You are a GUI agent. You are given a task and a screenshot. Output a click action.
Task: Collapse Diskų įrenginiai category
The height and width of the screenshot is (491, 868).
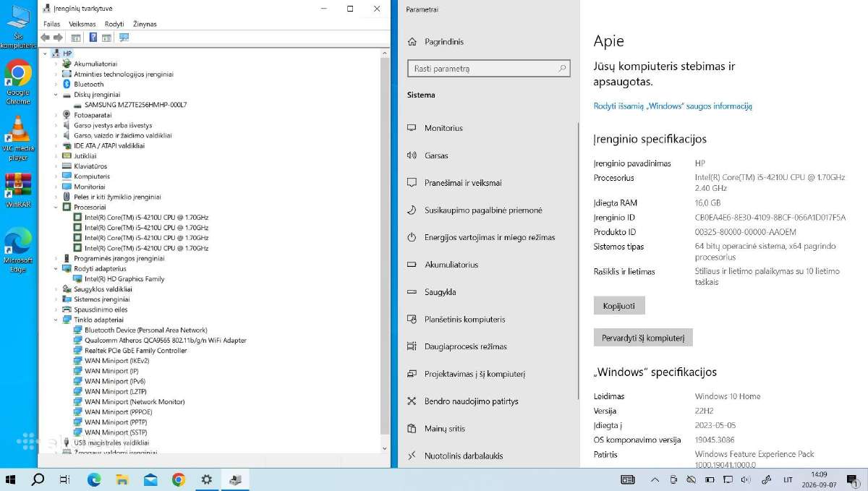(56, 95)
